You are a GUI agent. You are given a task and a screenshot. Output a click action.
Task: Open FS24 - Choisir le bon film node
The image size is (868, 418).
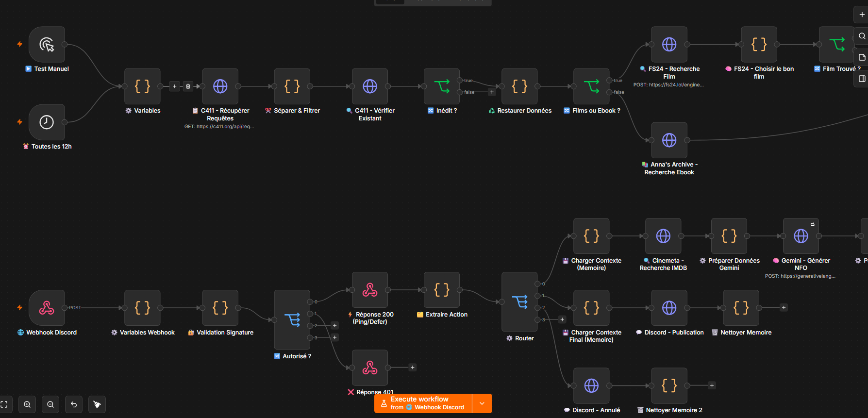[x=759, y=45]
